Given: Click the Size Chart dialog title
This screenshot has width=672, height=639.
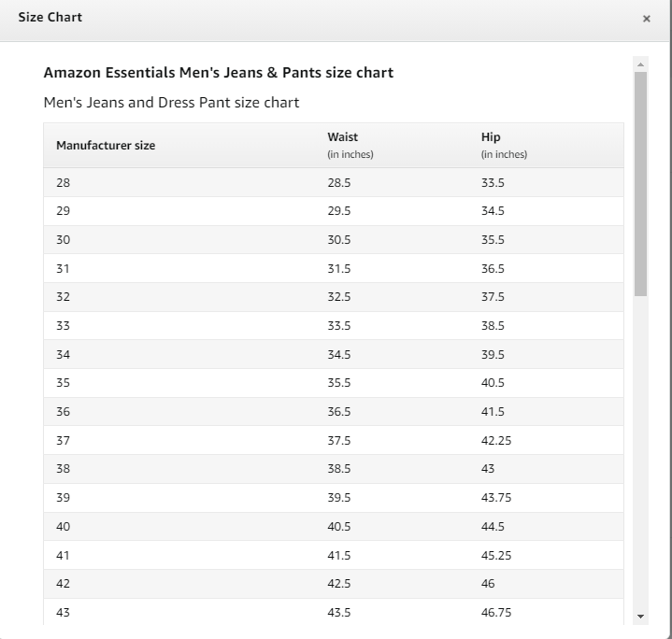Looking at the screenshot, I should 50,17.
